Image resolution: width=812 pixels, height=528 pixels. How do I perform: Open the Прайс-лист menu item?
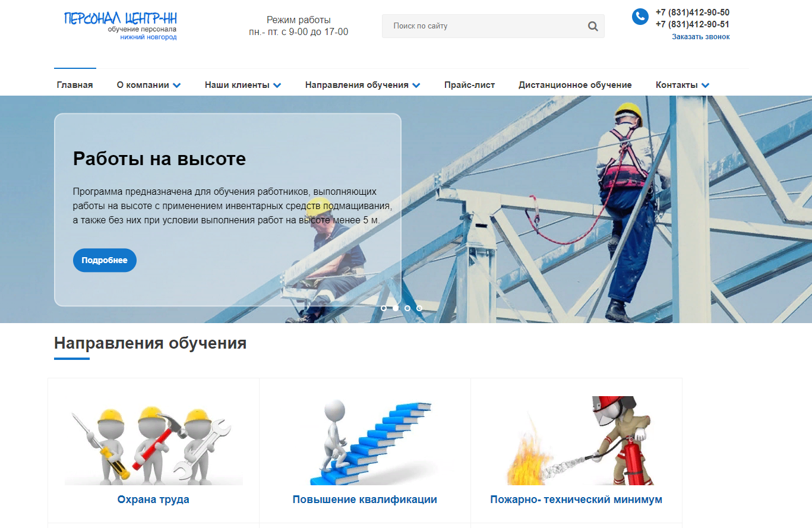pos(469,85)
